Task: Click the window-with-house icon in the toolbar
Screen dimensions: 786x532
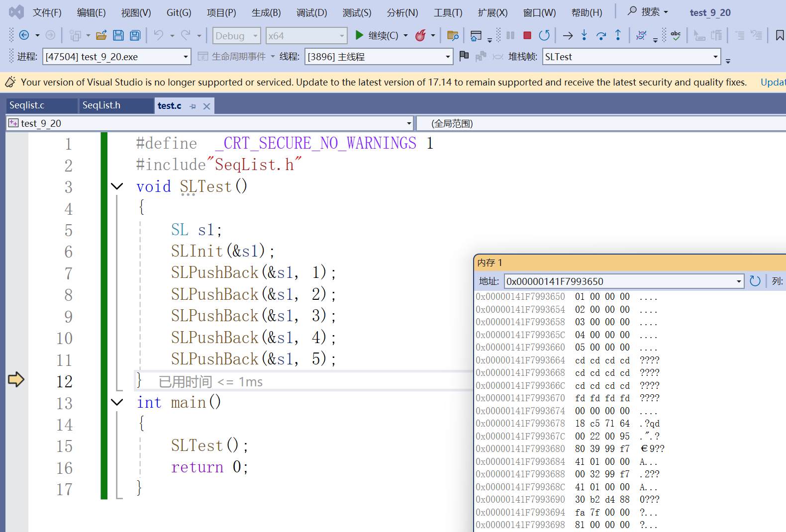Action: (476, 35)
